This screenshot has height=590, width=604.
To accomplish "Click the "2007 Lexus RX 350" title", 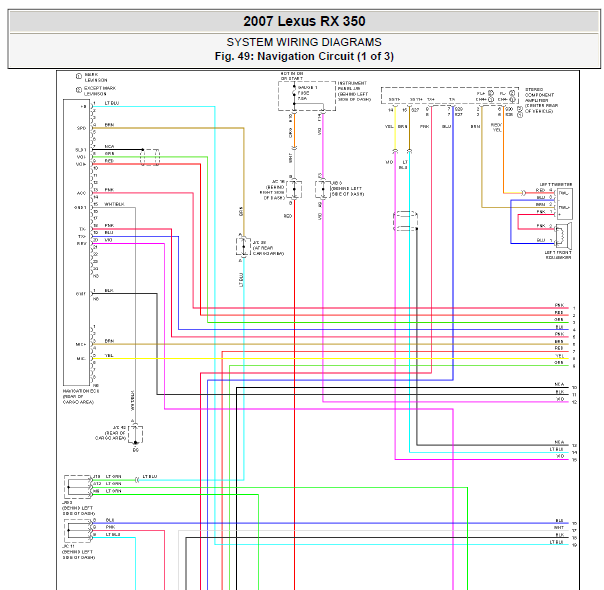I will (304, 21).
